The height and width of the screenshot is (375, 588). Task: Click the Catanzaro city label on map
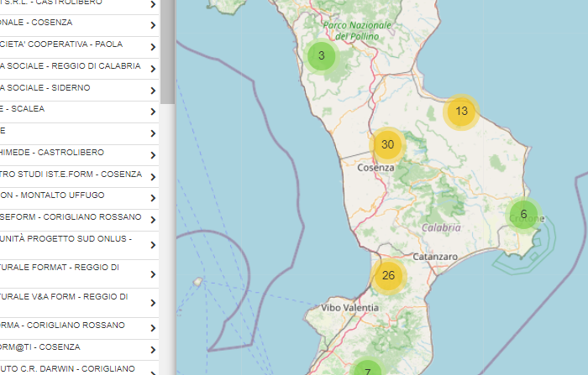[435, 257]
